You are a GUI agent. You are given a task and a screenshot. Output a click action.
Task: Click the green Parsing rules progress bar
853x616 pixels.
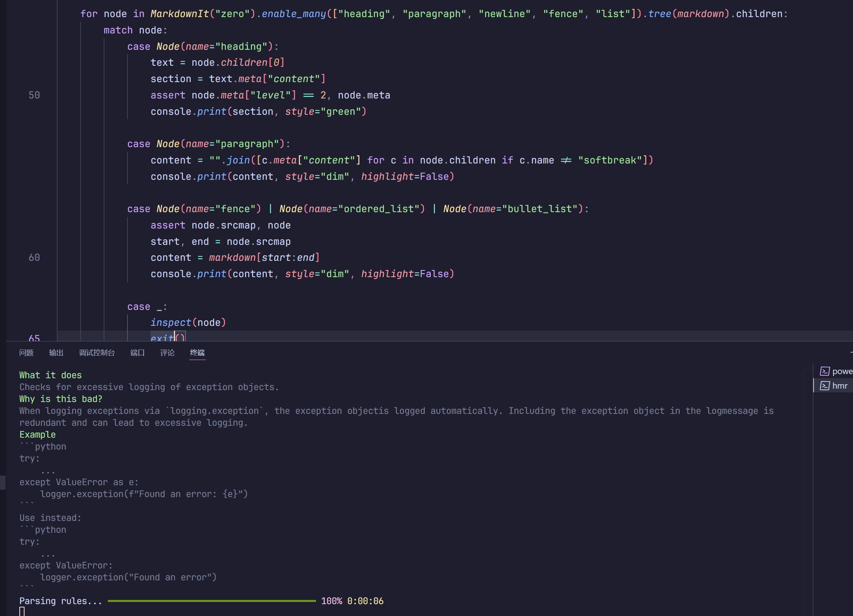point(211,601)
